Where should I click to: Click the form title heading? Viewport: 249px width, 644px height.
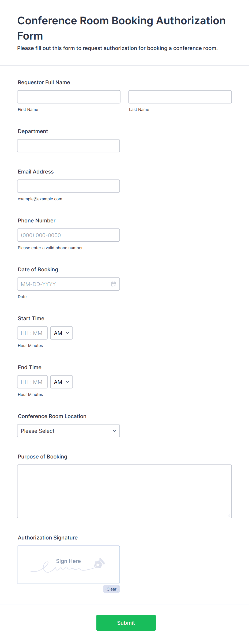[x=121, y=28]
